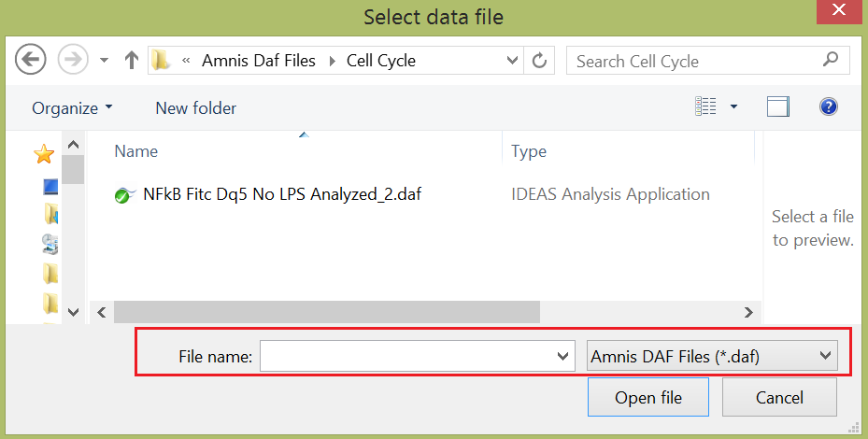The width and height of the screenshot is (868, 439).
Task: Click the New folder button
Action: (195, 108)
